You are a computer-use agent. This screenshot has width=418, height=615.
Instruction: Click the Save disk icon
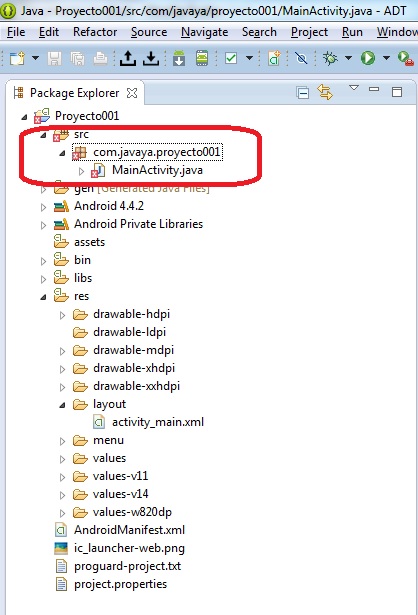pyautogui.click(x=55, y=59)
